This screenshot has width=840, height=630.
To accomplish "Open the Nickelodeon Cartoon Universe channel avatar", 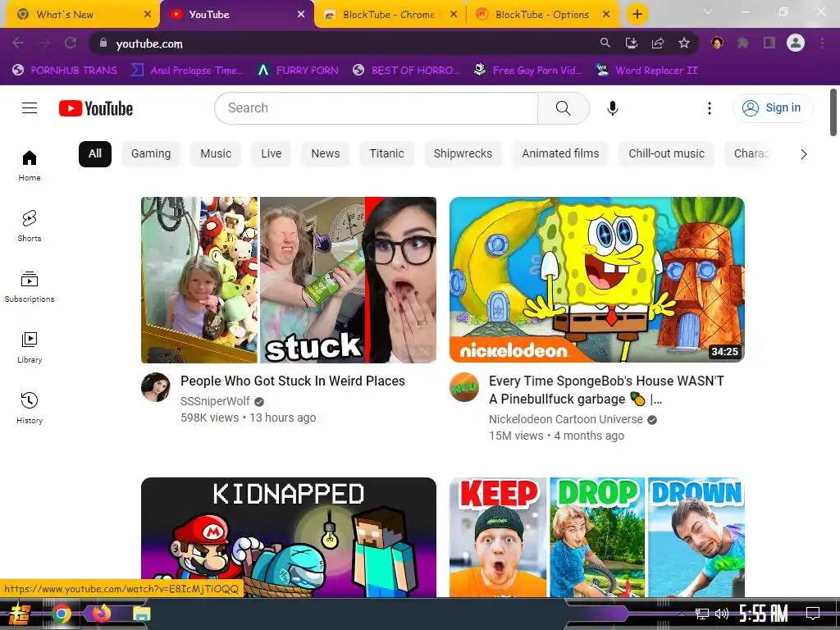I will tap(464, 387).
